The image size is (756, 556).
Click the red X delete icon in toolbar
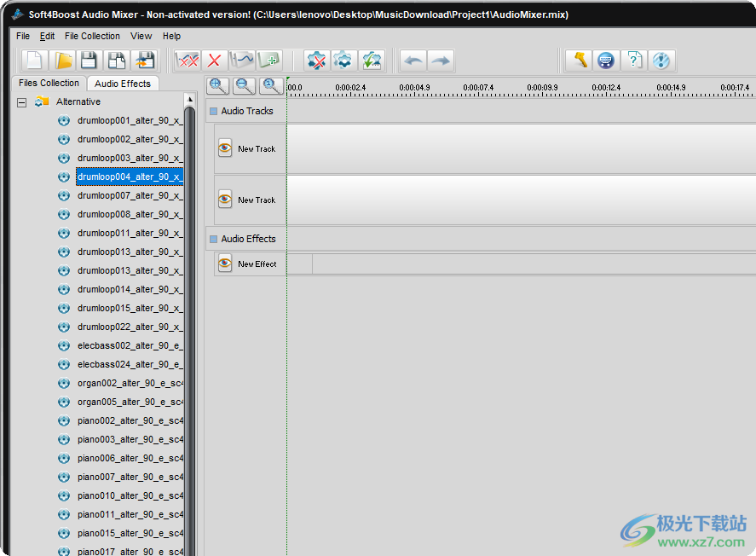[215, 61]
